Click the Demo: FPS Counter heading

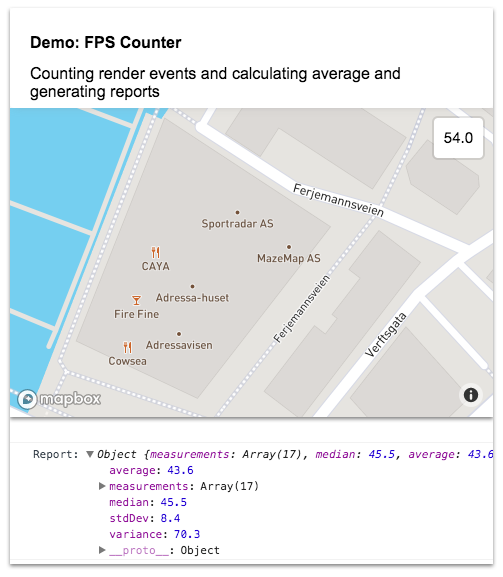click(106, 42)
